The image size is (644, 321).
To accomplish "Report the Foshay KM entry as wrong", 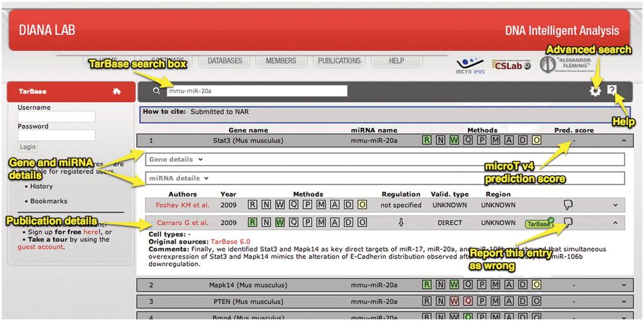I will (x=568, y=205).
